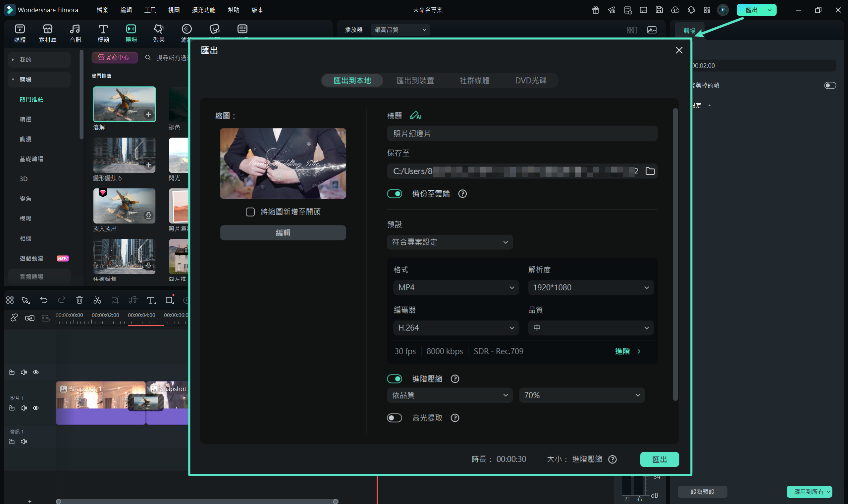Switch to the Export to Device tab
The width and height of the screenshot is (848, 504).
pyautogui.click(x=415, y=80)
